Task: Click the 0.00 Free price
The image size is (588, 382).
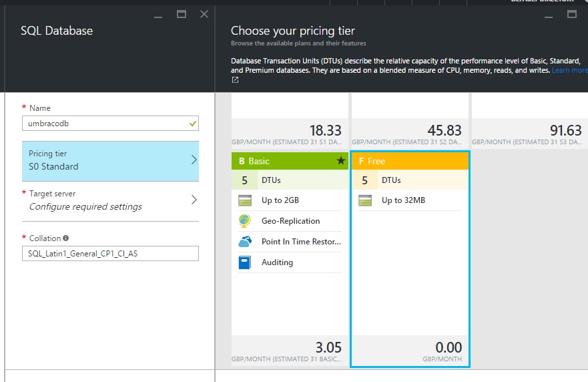Action: click(x=449, y=347)
